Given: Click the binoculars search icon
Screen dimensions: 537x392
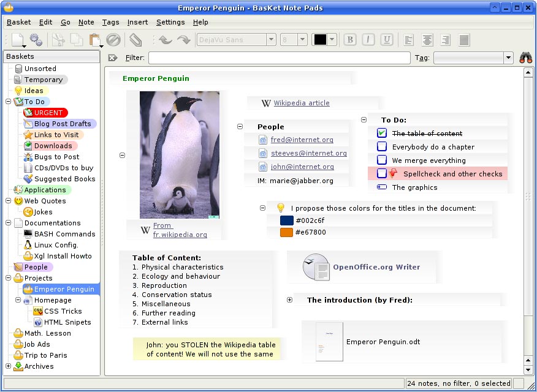Looking at the screenshot, I should (525, 58).
